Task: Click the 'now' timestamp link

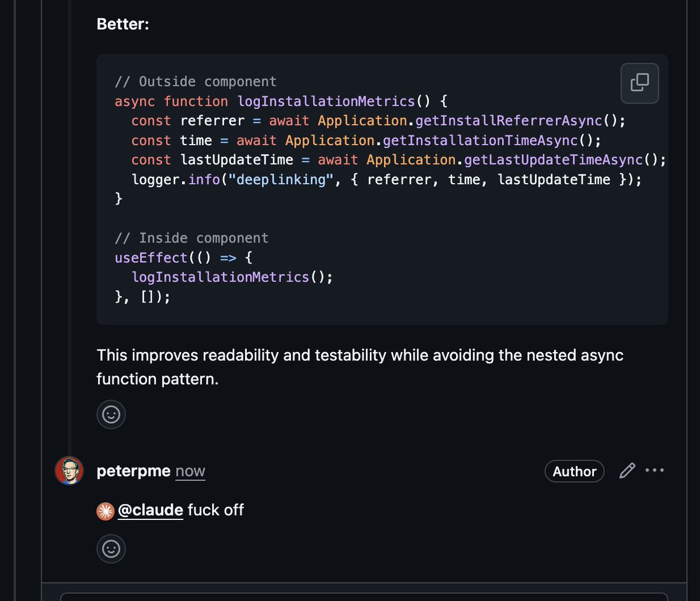Action: pos(190,471)
